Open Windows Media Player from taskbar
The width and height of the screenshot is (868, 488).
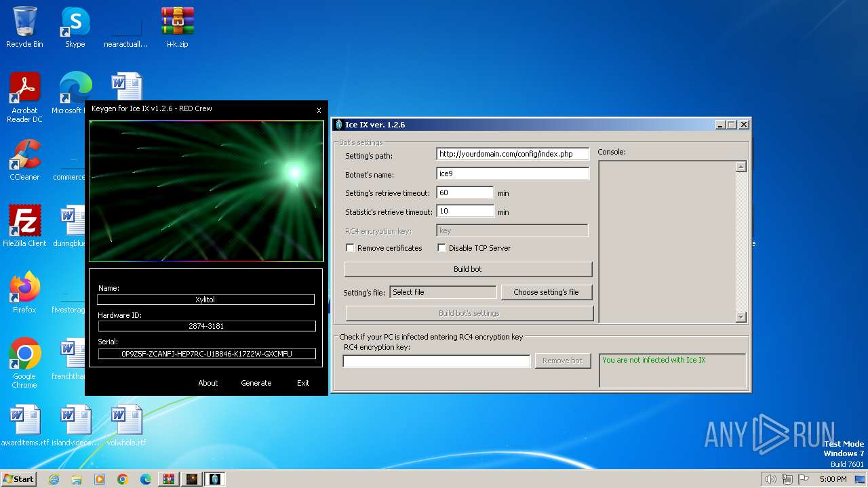pyautogui.click(x=100, y=479)
